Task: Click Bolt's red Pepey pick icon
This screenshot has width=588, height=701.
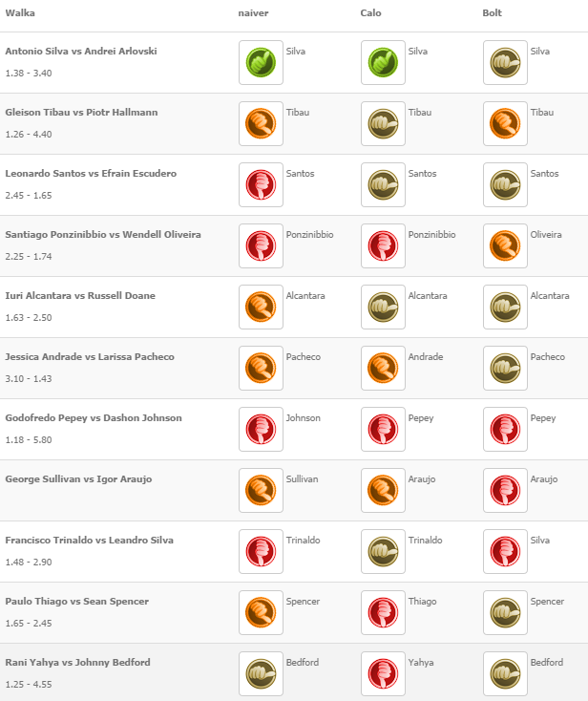Action: 505,430
